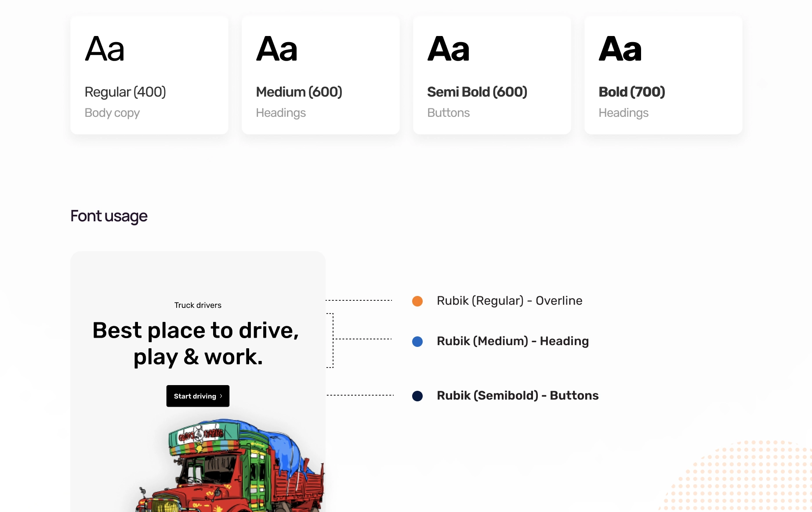This screenshot has width=812, height=512.
Task: Click the 'Best place to drive' heading
Action: pos(196,343)
